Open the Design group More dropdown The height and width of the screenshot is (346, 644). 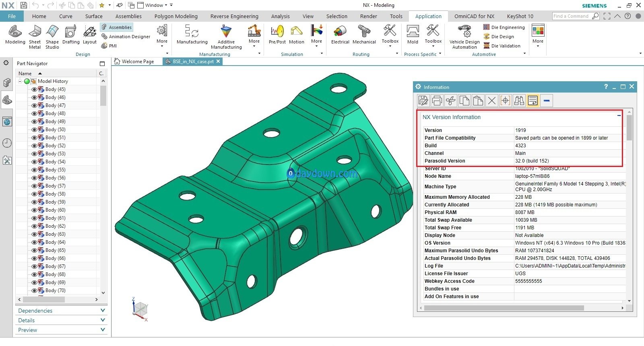tap(162, 37)
